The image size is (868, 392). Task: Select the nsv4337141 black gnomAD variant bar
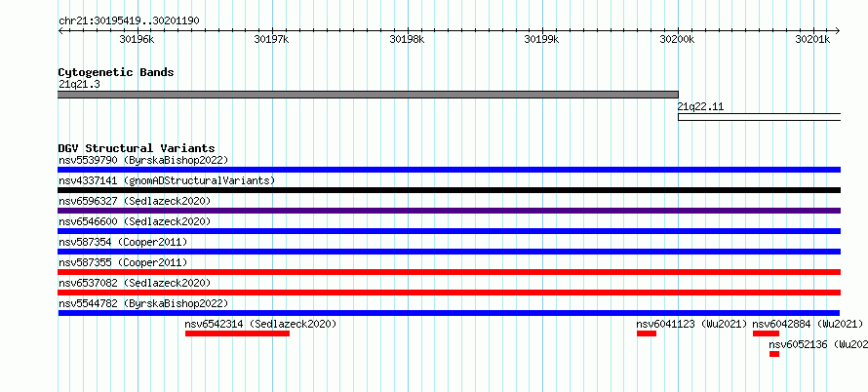(x=449, y=190)
